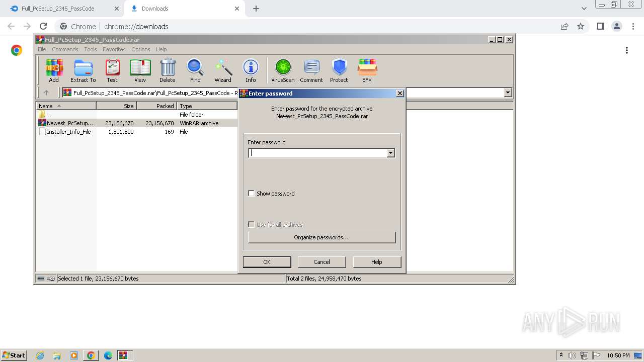Expand the WinRAR address path dropdown
The image size is (644, 362).
click(508, 93)
